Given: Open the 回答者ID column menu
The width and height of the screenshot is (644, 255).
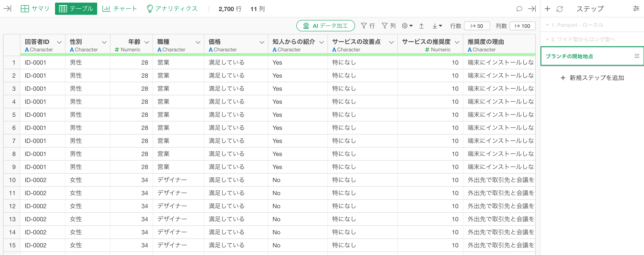Looking at the screenshot, I should click(59, 42).
